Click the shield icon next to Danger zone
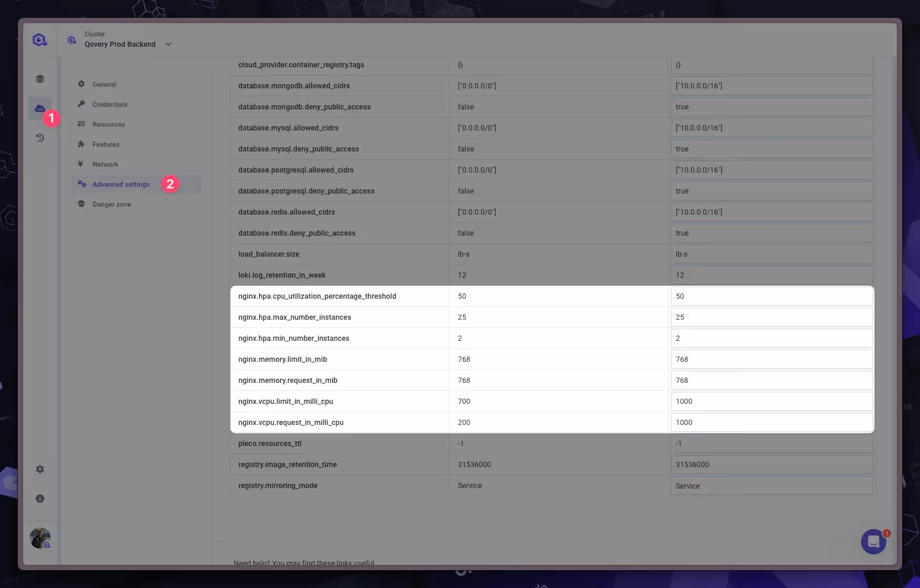This screenshot has width=920, height=588. (x=82, y=204)
